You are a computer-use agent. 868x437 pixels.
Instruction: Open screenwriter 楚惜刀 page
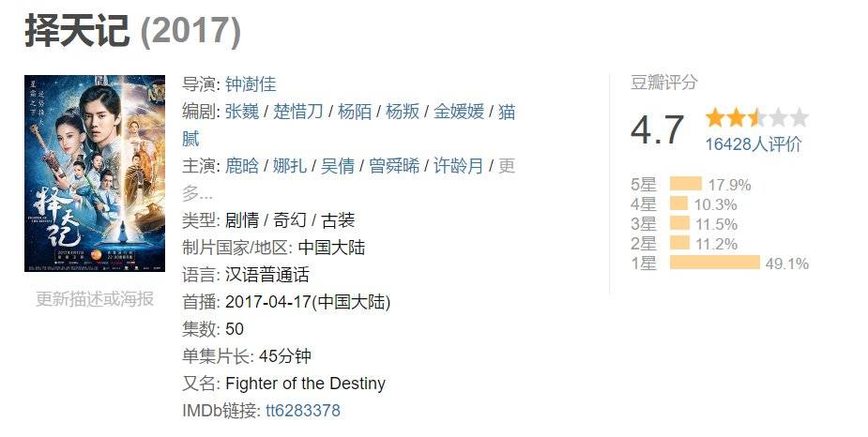(x=297, y=112)
